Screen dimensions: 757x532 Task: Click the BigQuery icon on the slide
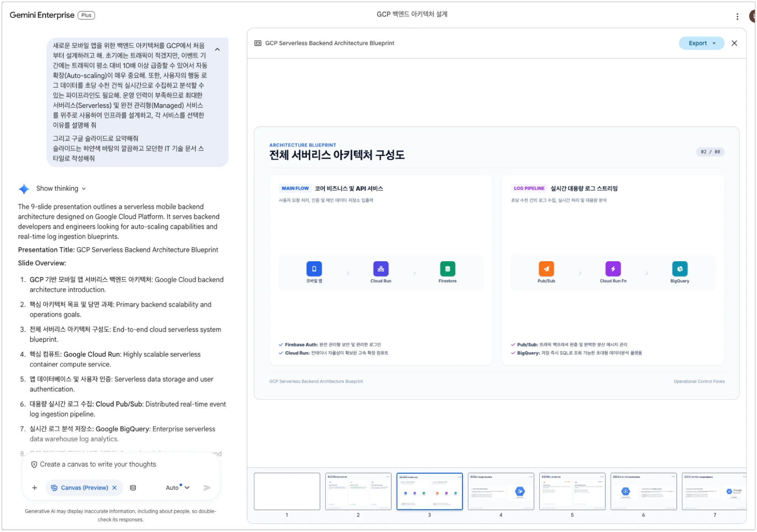[680, 269]
